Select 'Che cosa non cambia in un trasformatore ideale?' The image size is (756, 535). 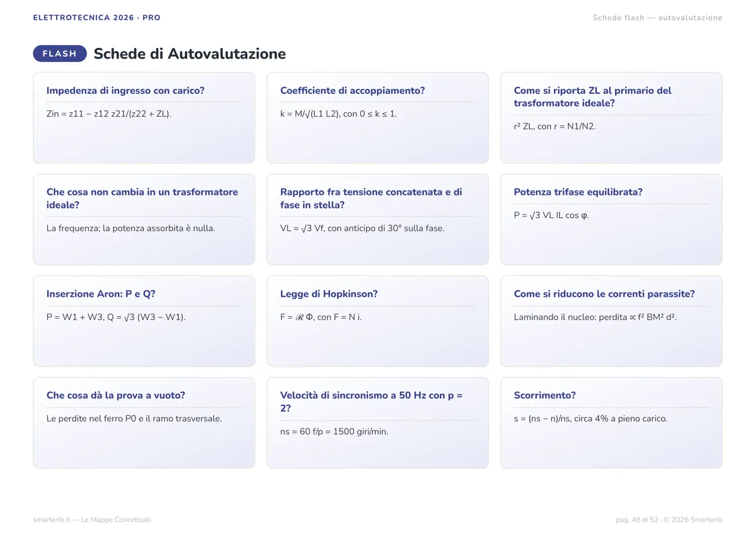click(142, 198)
